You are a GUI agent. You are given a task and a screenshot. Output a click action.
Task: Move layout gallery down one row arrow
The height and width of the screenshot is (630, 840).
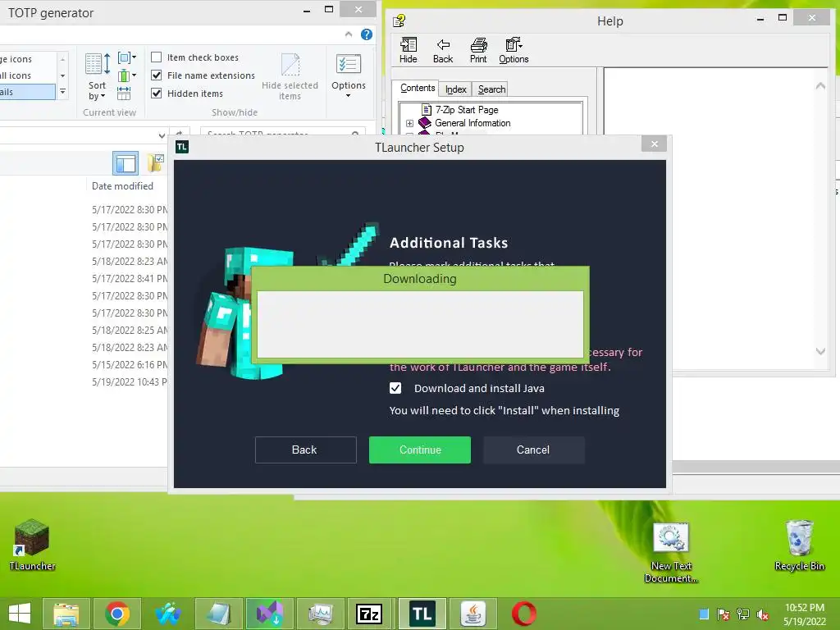pos(62,75)
